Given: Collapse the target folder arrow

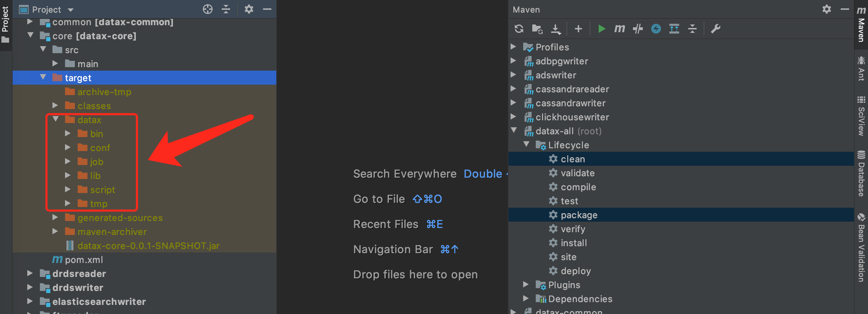Looking at the screenshot, I should click(x=43, y=77).
